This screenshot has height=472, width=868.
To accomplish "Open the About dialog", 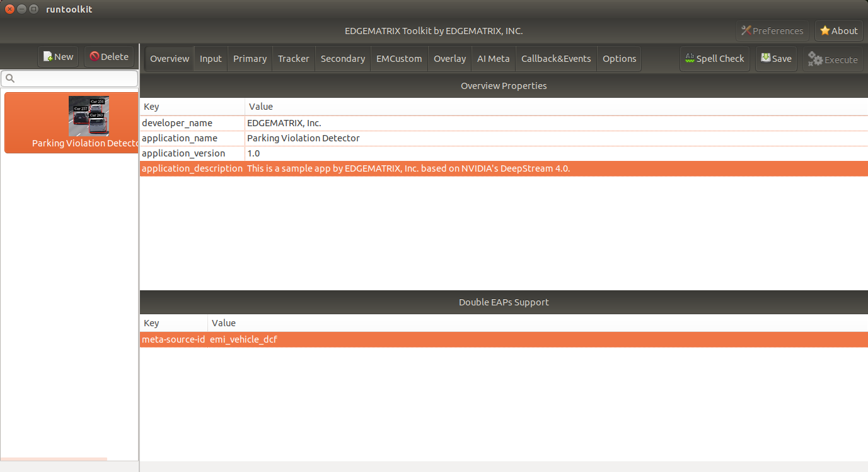I will click(x=839, y=31).
